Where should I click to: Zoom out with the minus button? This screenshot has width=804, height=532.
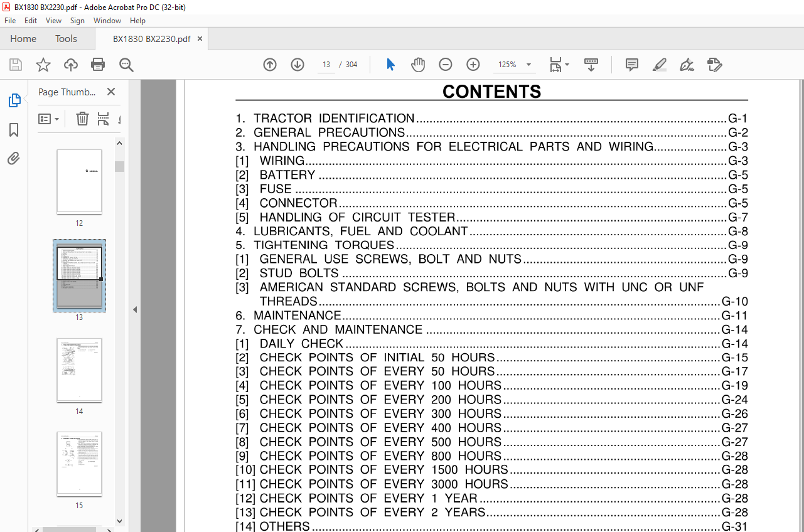[x=446, y=65]
